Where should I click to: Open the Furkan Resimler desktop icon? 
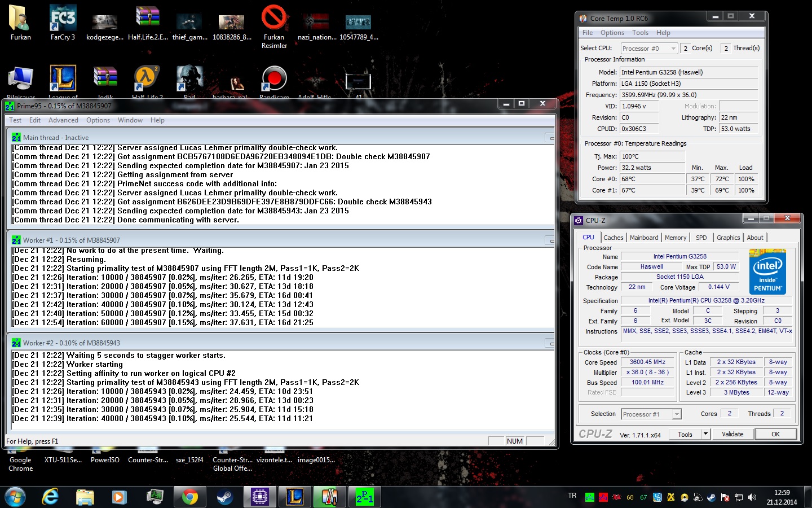(x=274, y=18)
